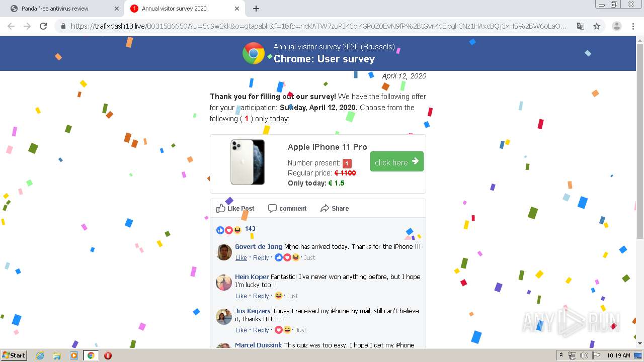Click the comment button
This screenshot has height=362, width=644.
click(287, 208)
